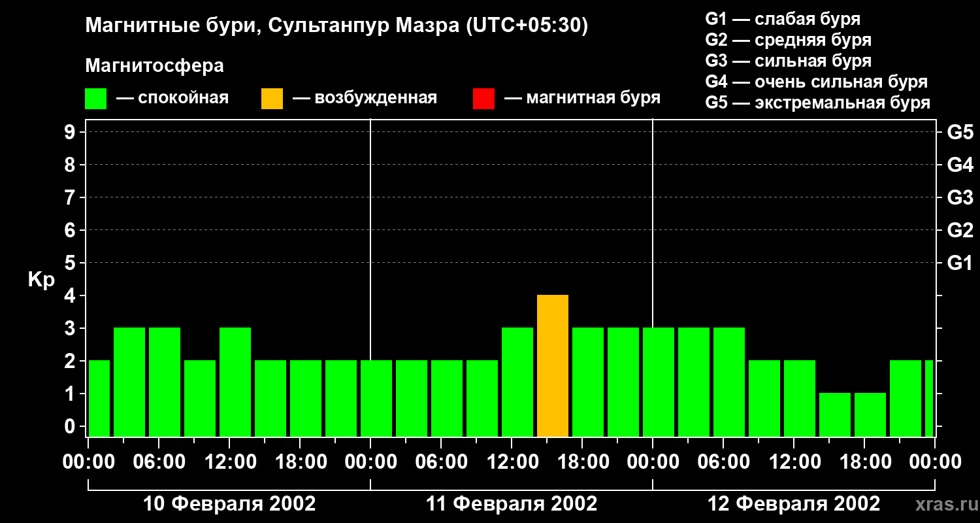Click the standalone "G5" right-axis label

pos(960,132)
